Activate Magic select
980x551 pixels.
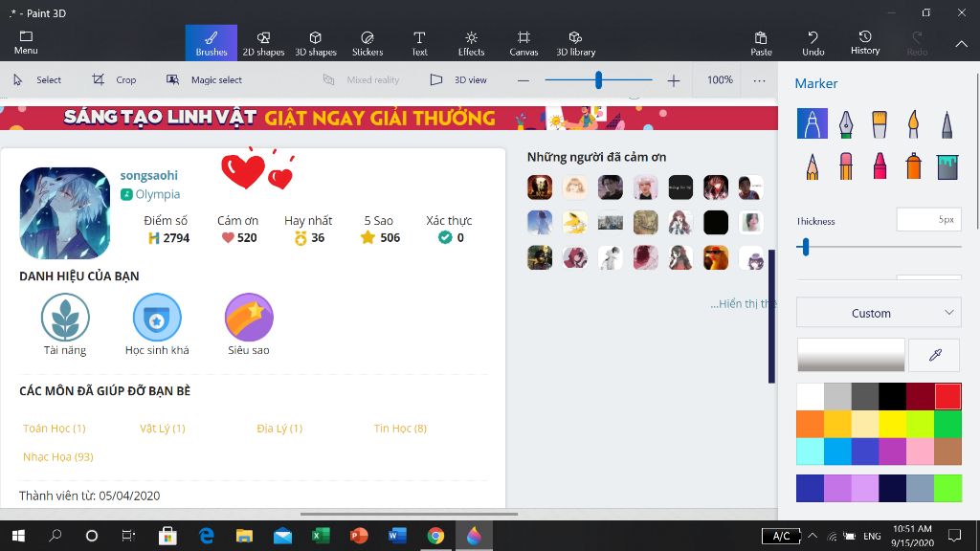click(x=204, y=80)
